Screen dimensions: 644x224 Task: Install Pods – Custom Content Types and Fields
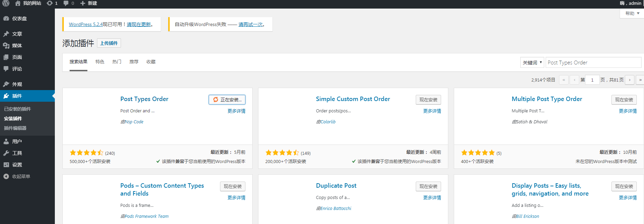coord(233,186)
